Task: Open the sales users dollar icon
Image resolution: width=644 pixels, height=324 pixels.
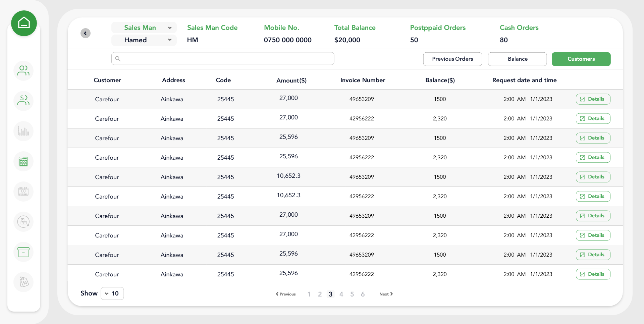Action: tap(23, 101)
